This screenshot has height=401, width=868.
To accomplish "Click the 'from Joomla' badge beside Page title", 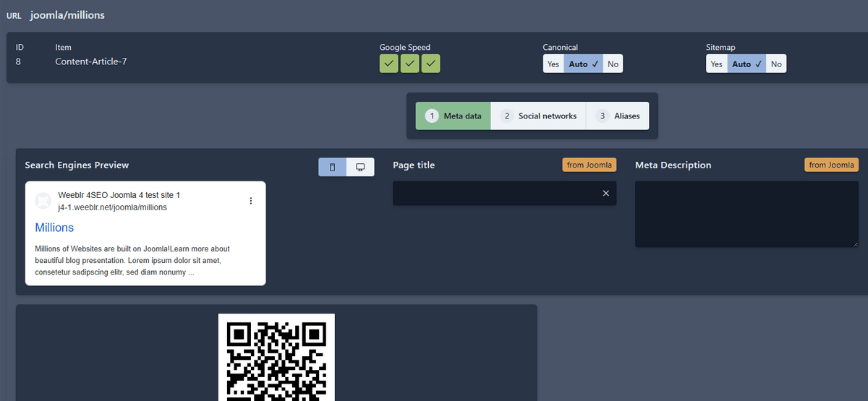I will tap(590, 165).
